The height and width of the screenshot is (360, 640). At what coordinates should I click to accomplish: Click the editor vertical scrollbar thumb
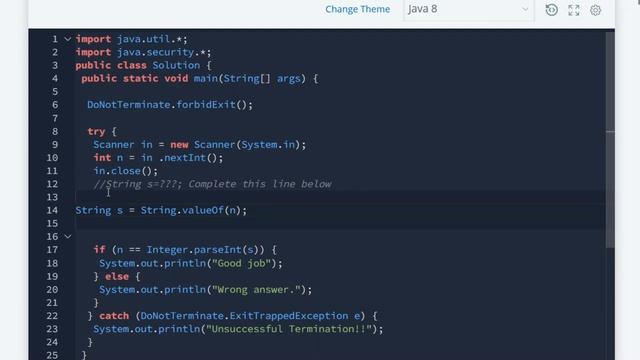pyautogui.click(x=610, y=139)
